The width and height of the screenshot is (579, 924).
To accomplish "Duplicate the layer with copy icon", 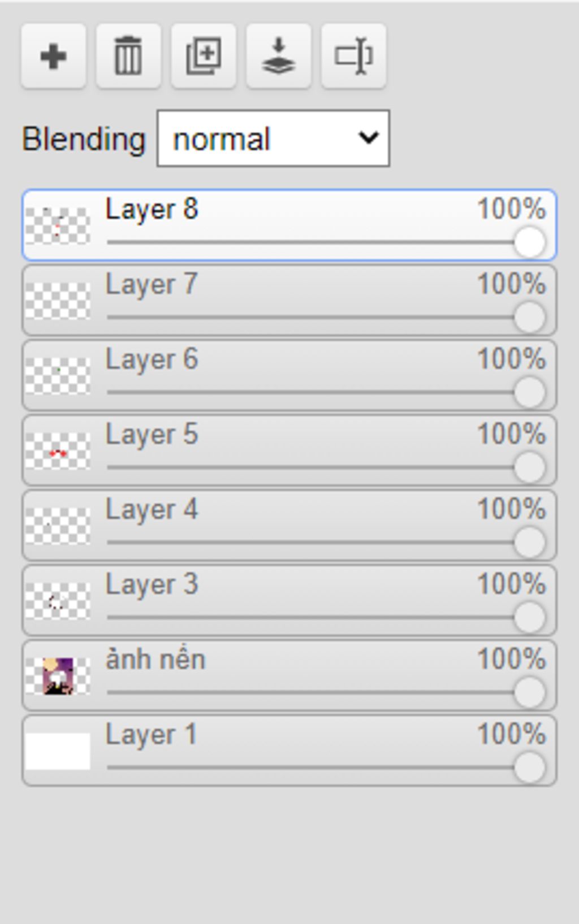I will point(204,56).
